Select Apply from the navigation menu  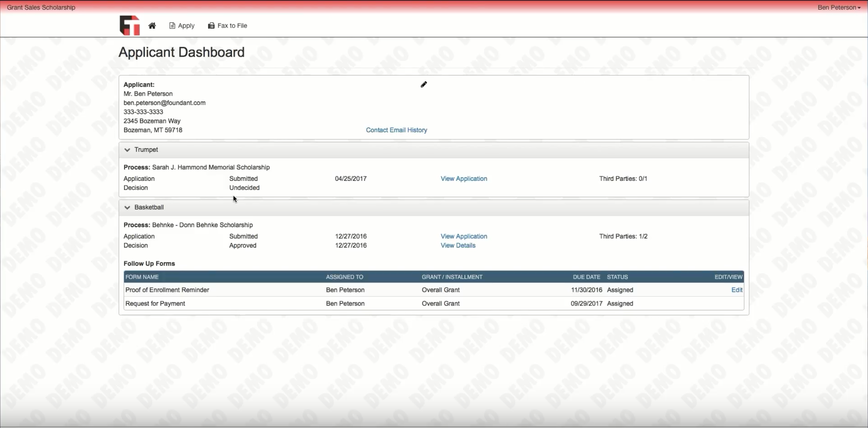pyautogui.click(x=186, y=25)
